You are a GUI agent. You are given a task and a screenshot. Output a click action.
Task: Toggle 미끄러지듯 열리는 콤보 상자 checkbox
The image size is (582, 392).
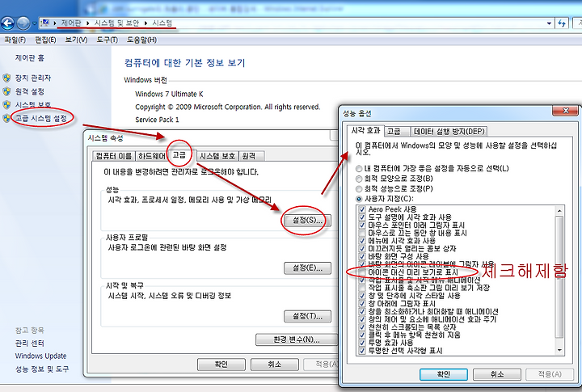click(x=362, y=249)
